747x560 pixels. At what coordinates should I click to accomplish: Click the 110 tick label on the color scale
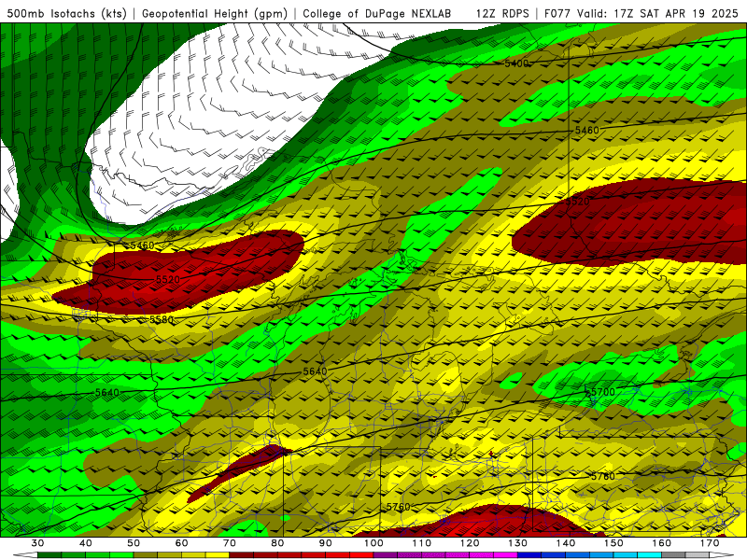422,543
